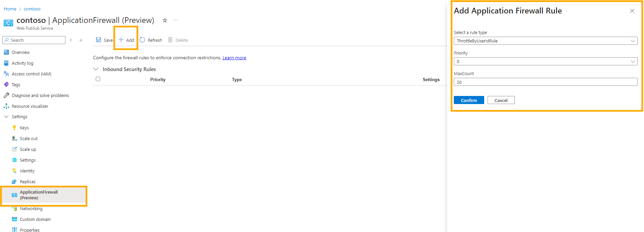This screenshot has width=644, height=232.
Task: Click the contoso breadcrumb link
Action: tap(32, 9)
